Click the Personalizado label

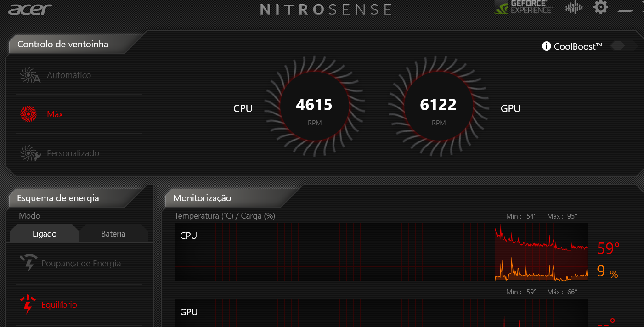(73, 153)
